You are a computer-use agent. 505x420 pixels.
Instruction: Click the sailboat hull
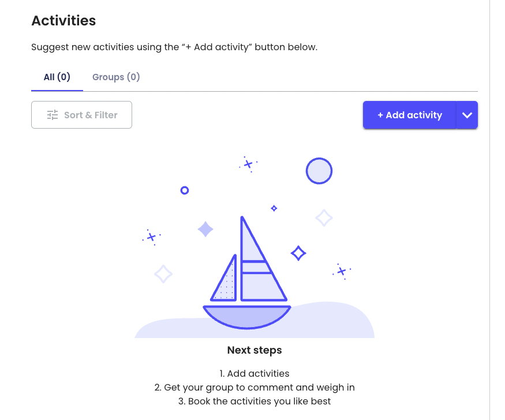tap(247, 316)
